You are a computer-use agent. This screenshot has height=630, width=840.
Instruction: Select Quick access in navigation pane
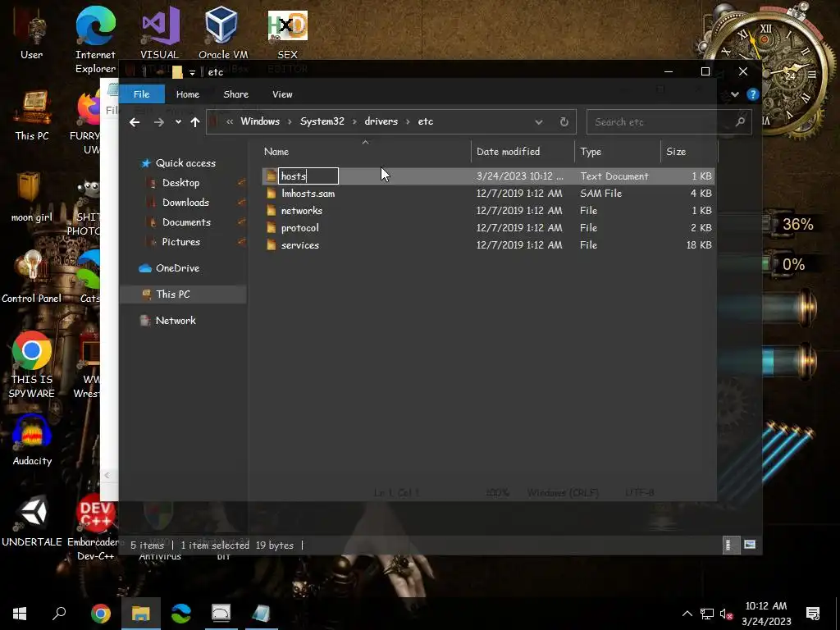(x=185, y=163)
